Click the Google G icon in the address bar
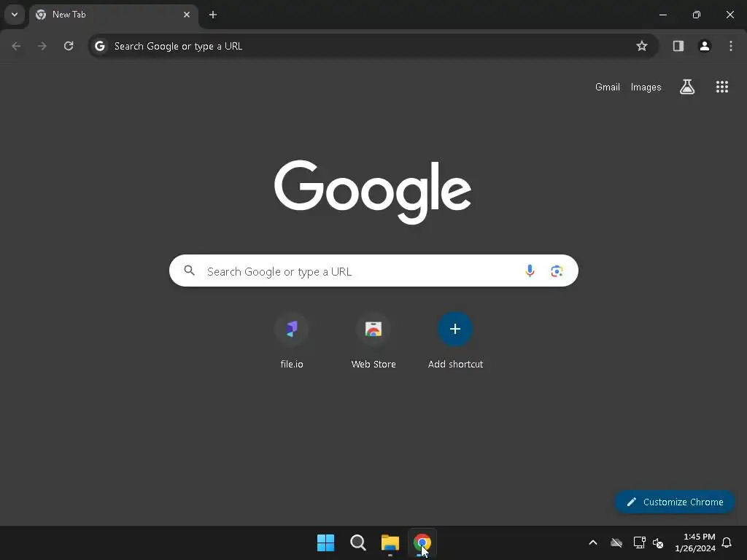 (99, 46)
